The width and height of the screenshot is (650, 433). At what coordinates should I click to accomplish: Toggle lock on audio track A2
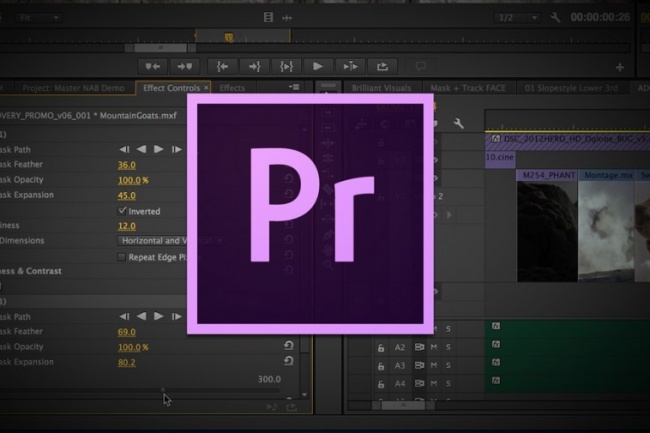point(381,348)
